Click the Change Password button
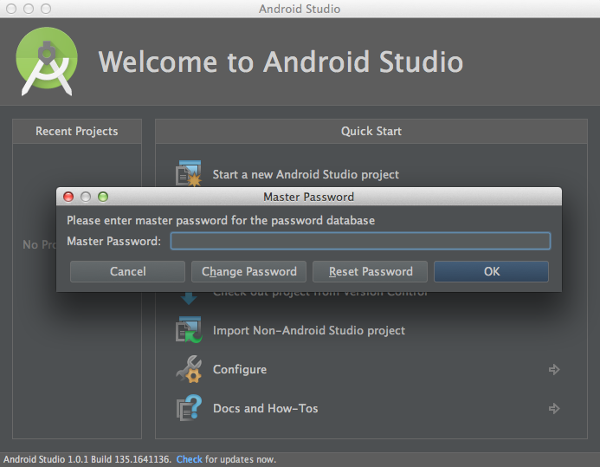 tap(249, 272)
